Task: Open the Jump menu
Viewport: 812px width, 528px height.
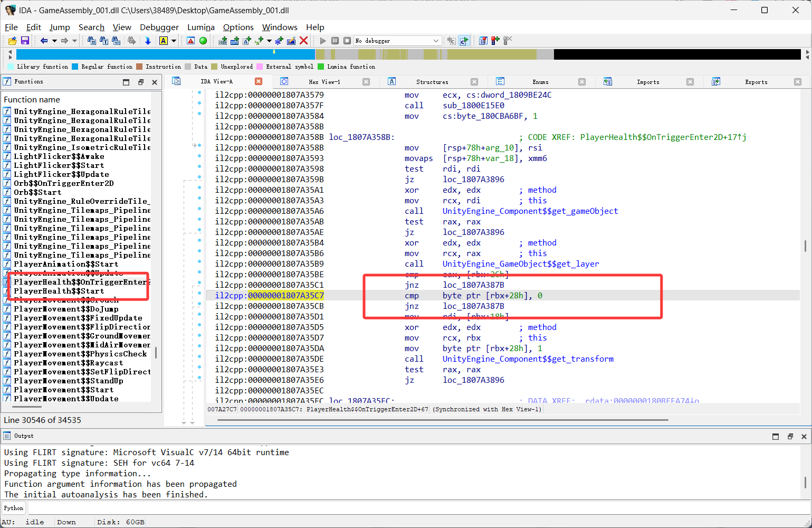Action: [60, 27]
